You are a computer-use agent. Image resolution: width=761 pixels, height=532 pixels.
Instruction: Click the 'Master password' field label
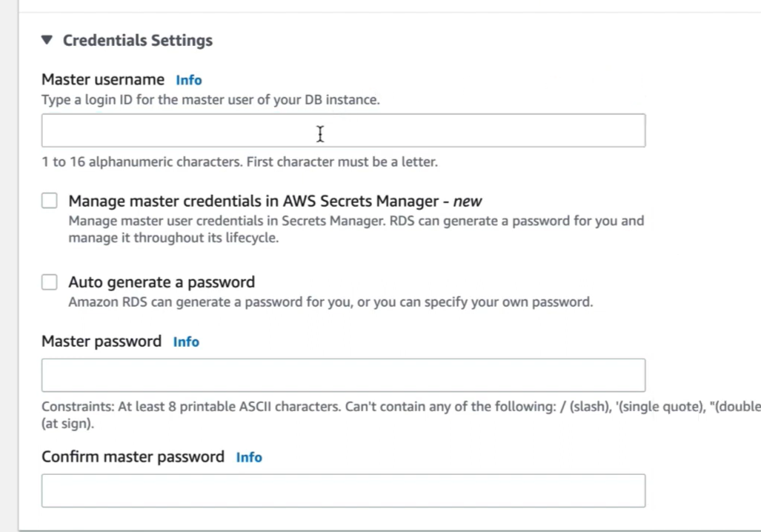(102, 342)
